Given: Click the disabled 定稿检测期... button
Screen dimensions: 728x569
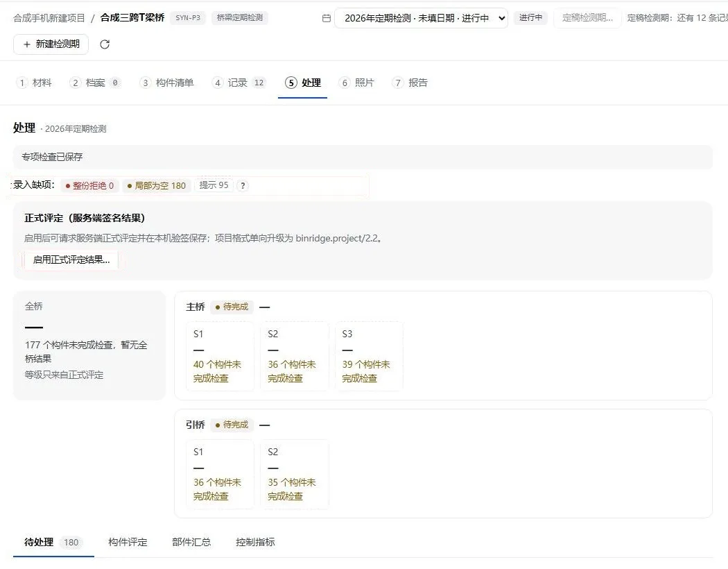Looking at the screenshot, I should [587, 18].
